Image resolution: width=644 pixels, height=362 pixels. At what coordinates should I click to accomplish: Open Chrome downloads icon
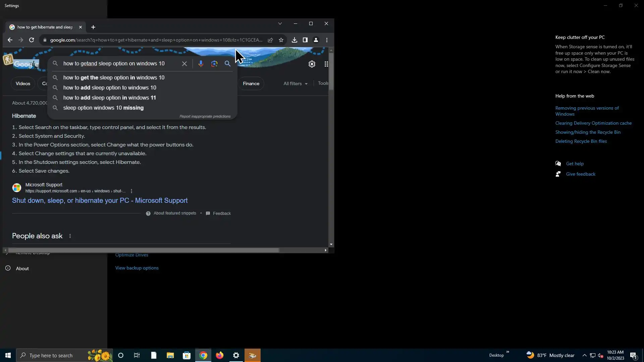(x=294, y=40)
